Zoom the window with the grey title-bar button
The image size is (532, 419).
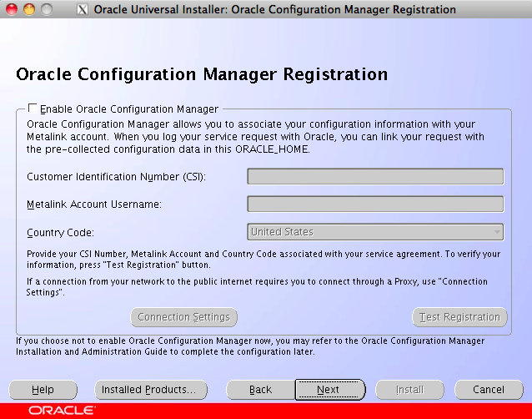click(x=46, y=10)
